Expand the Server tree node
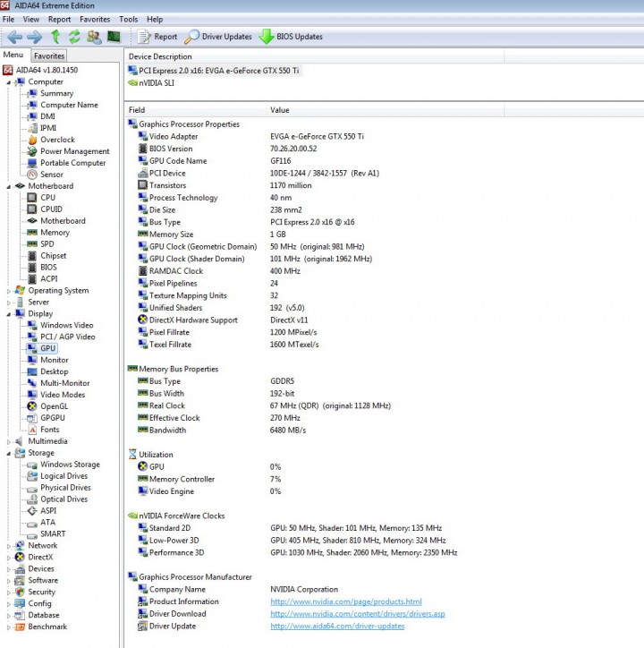The height and width of the screenshot is (648, 644). (9, 303)
